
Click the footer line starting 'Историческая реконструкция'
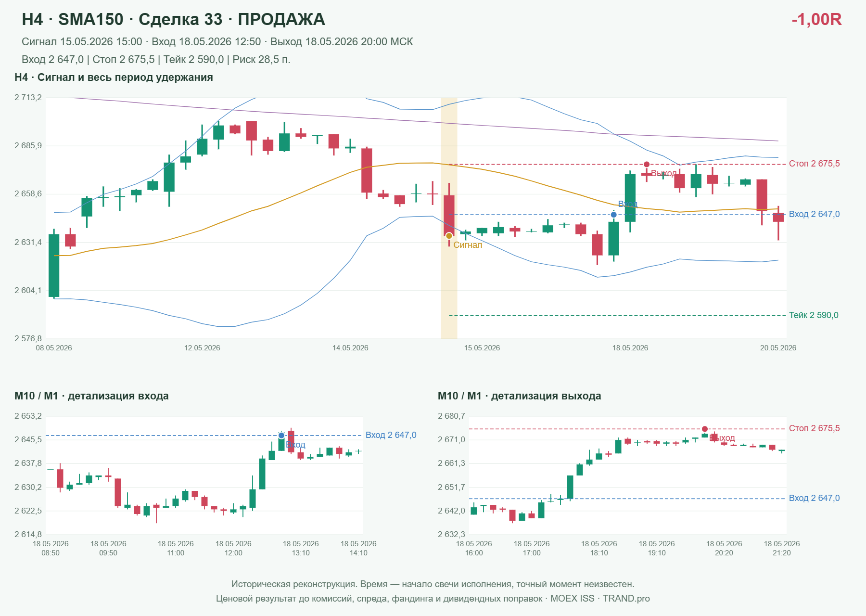coord(433,584)
